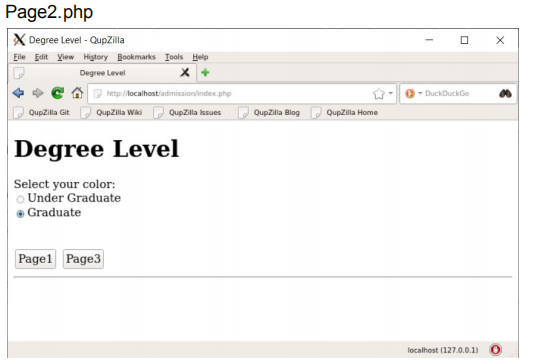The width and height of the screenshot is (533, 364).
Task: Select the Degree Level tab
Action: click(102, 73)
